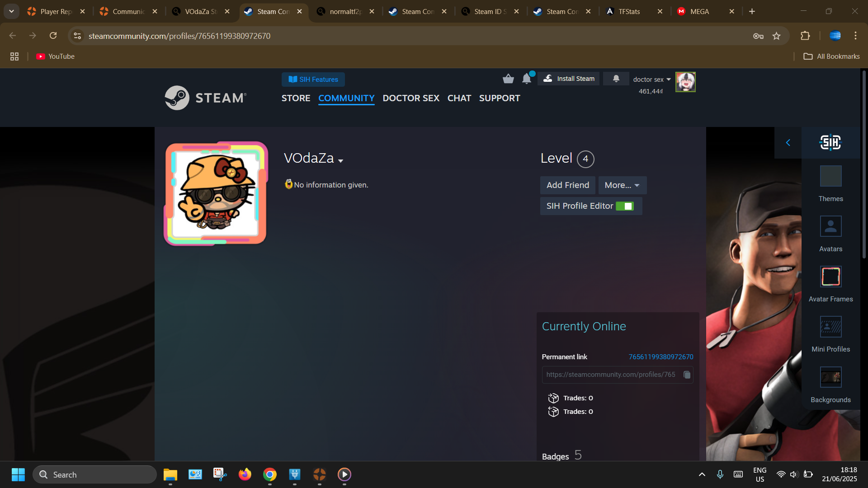
Task: Collapse the SIH side panel with the chevron
Action: [x=788, y=142]
